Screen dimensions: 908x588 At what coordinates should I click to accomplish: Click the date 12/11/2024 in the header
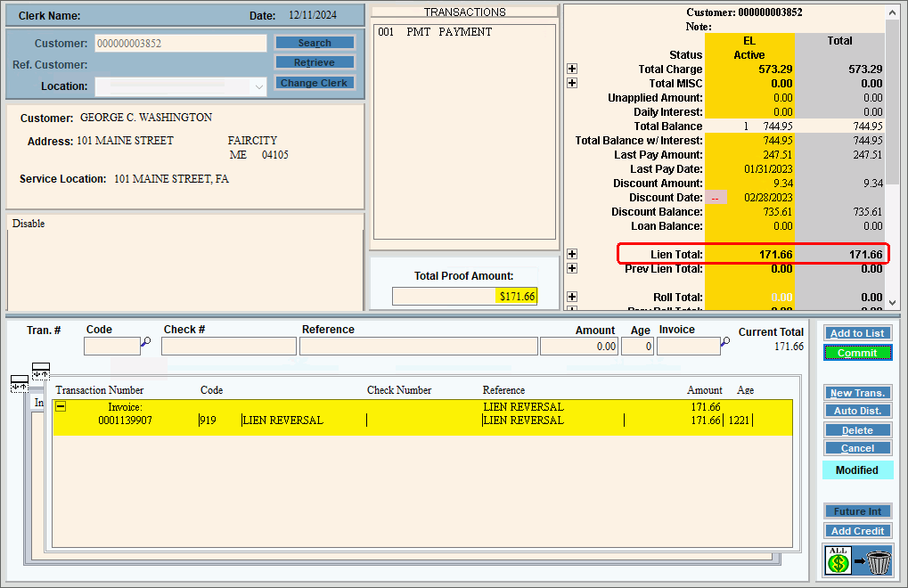(x=313, y=15)
